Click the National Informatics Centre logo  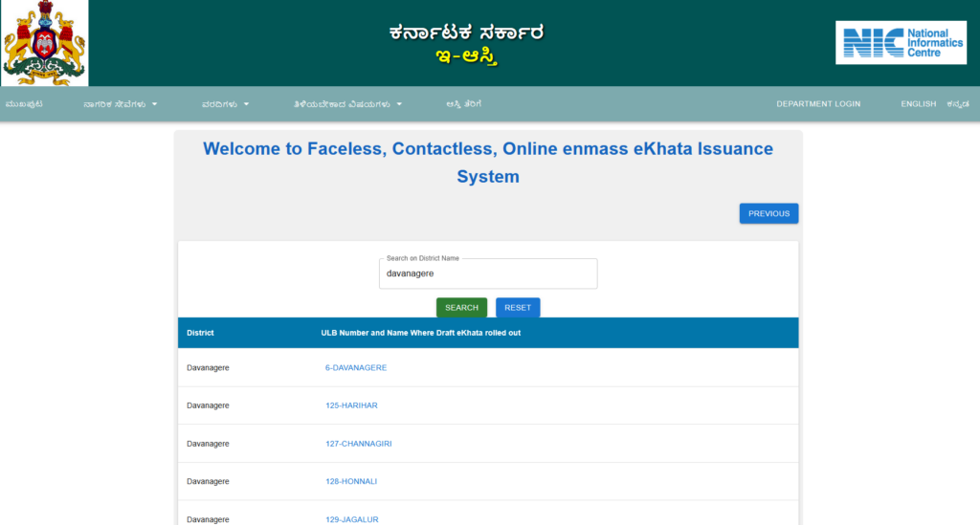coord(901,43)
